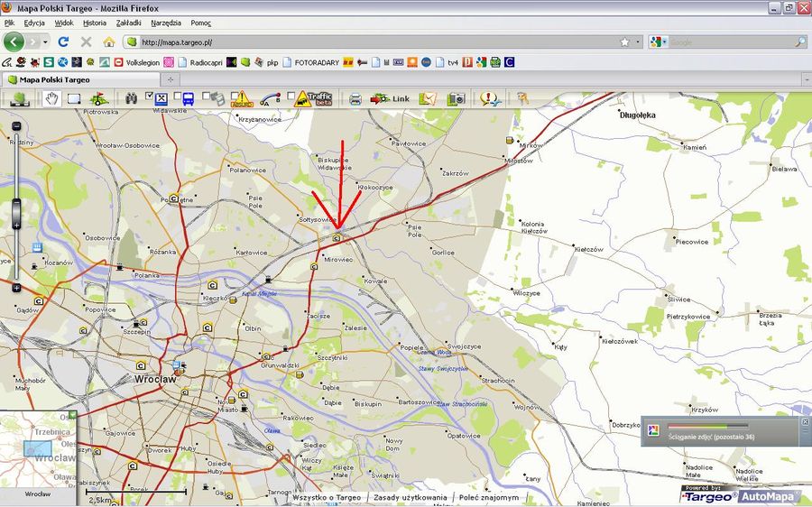
Task: Toggle the warnings layer checkbox
Action: (x=235, y=96)
